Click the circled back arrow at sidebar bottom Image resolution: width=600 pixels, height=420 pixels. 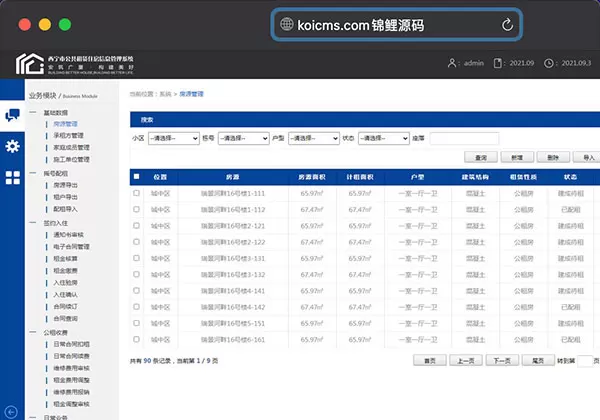click(x=11, y=412)
